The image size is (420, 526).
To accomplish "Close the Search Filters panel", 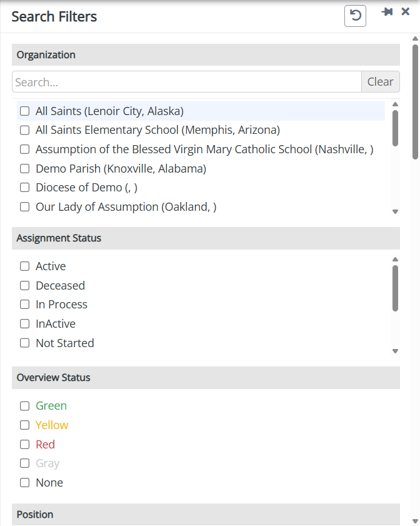I will [406, 12].
